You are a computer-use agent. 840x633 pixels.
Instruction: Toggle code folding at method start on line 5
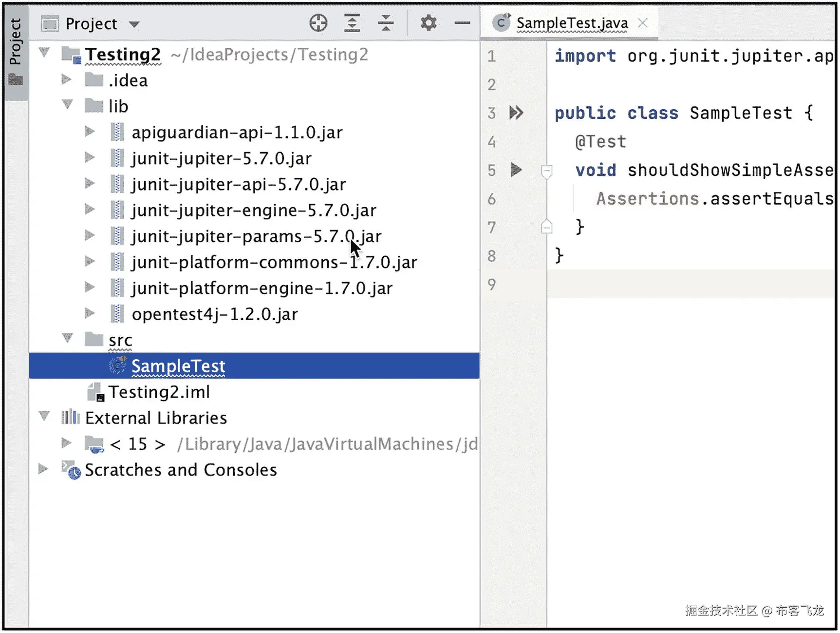[x=546, y=171]
